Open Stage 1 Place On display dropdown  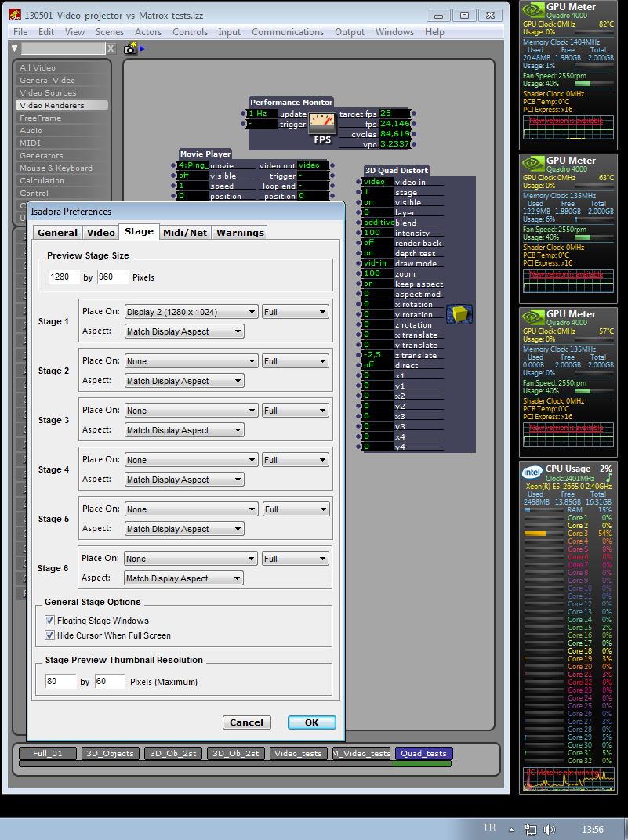[x=191, y=312]
